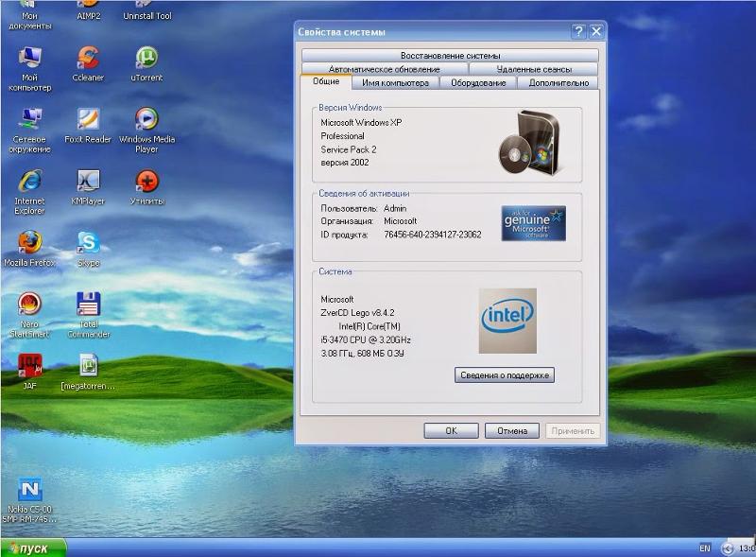Open the Пуск start menu
Viewport: 756px width, 557px height.
click(x=33, y=548)
